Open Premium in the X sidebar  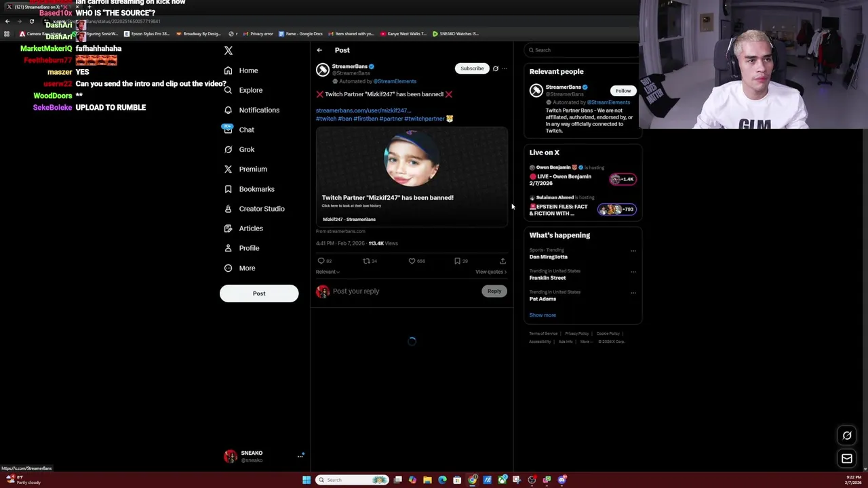pos(245,169)
